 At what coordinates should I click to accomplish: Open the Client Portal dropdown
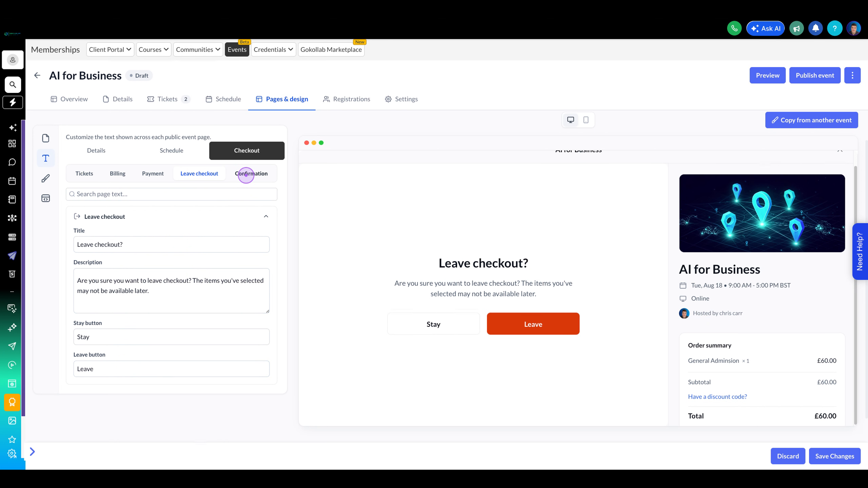[x=110, y=49]
